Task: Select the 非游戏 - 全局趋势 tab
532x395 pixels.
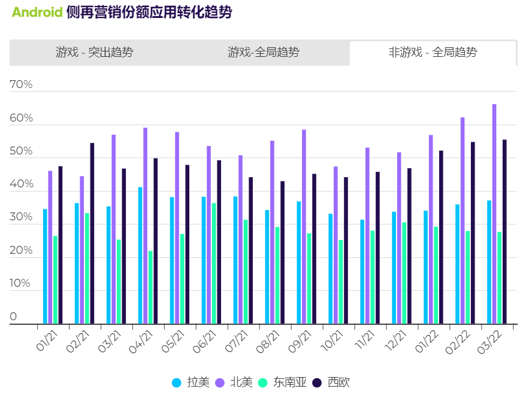Action: coord(433,53)
